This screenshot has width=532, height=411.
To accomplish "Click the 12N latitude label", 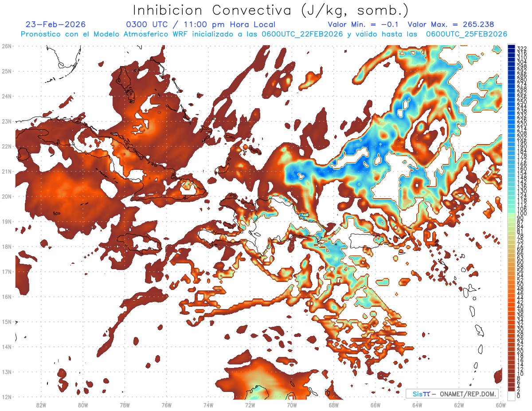I will tap(6, 397).
